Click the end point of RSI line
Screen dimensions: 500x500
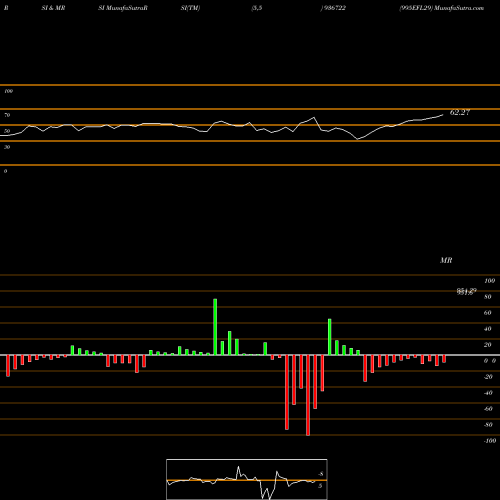443,115
